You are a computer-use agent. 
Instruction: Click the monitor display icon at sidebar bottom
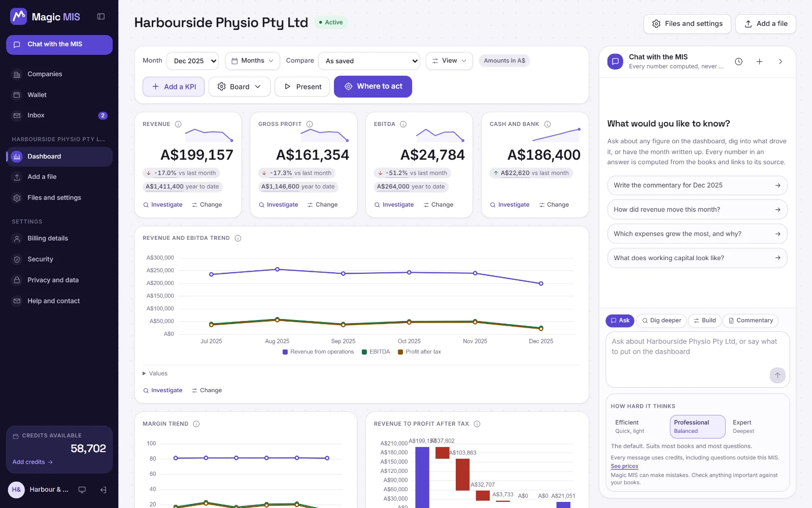click(x=82, y=490)
